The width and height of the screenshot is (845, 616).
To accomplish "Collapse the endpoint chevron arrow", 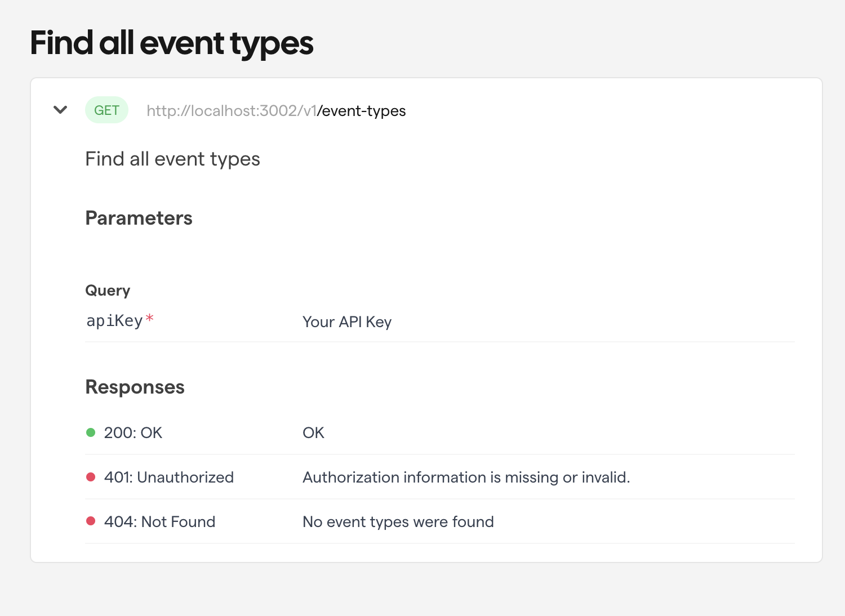I will pyautogui.click(x=60, y=110).
